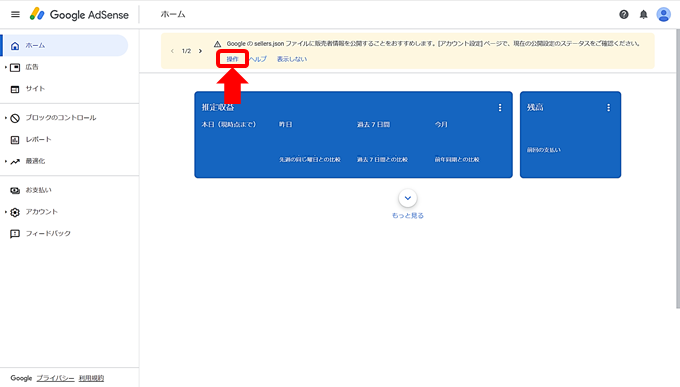The width and height of the screenshot is (680, 387).
Task: Go to next notification with right chevron
Action: [200, 51]
